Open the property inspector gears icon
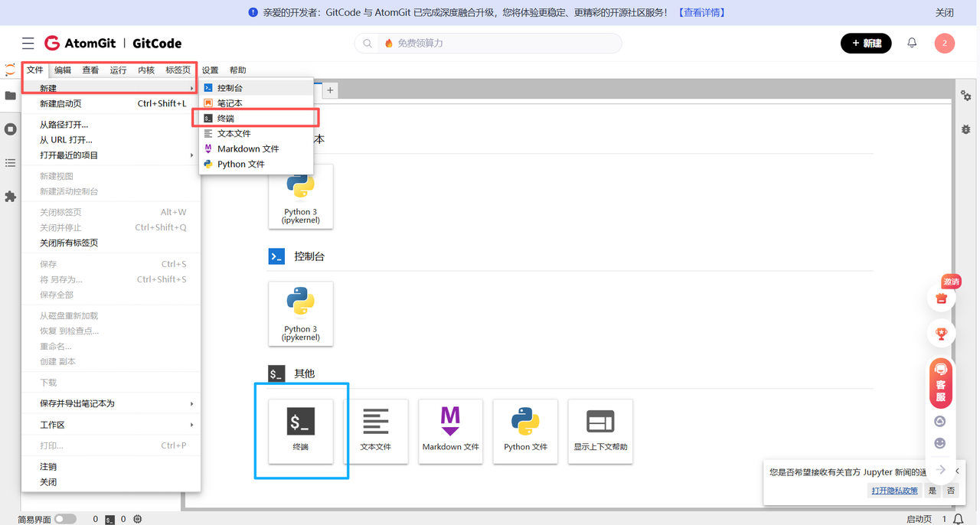This screenshot has width=980, height=525. 966,96
